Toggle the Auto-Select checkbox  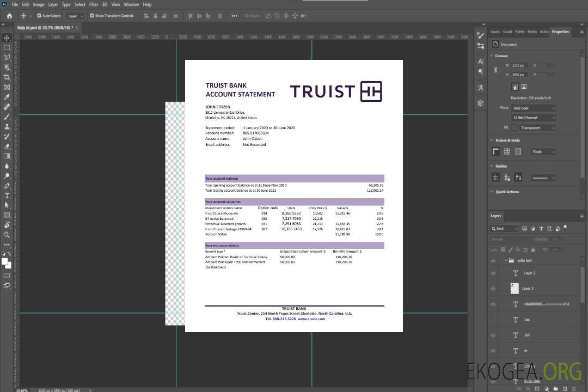(39, 16)
